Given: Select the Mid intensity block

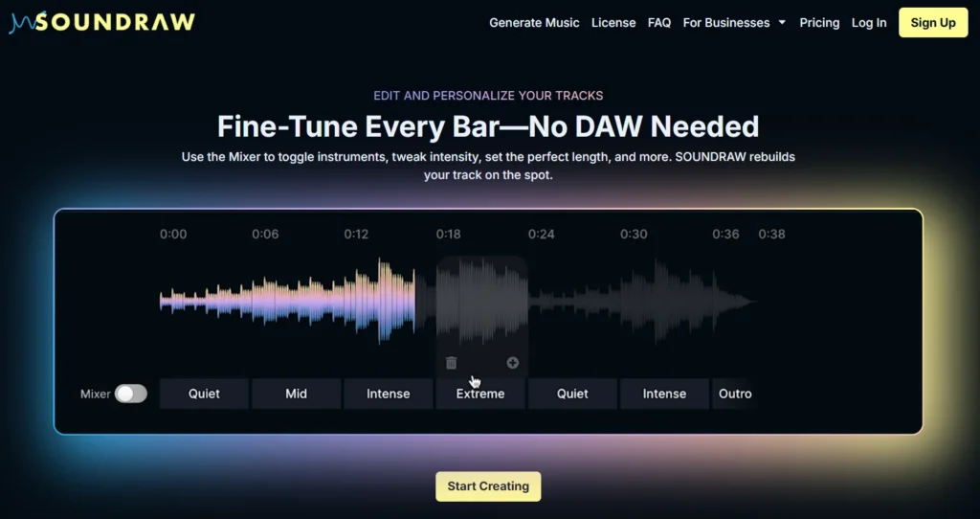Looking at the screenshot, I should [x=296, y=394].
